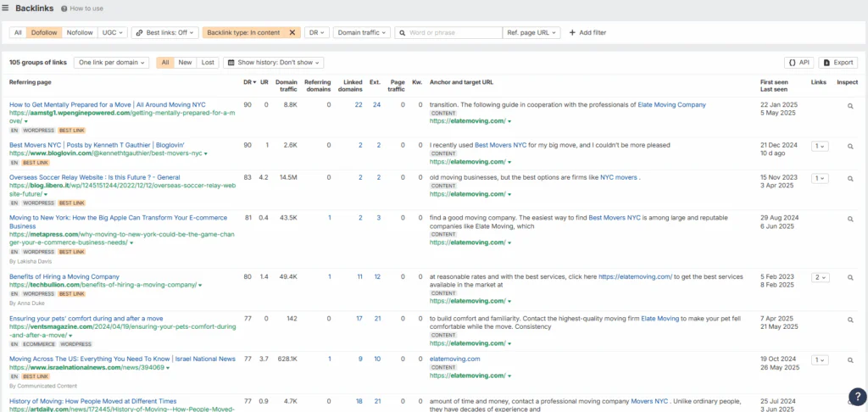868x412 pixels.
Task: Switch to the New links tab
Action: coord(185,63)
